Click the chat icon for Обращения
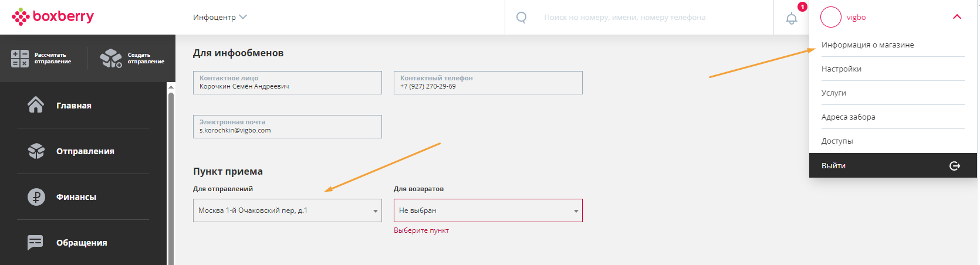This screenshot has width=980, height=265. click(36, 242)
